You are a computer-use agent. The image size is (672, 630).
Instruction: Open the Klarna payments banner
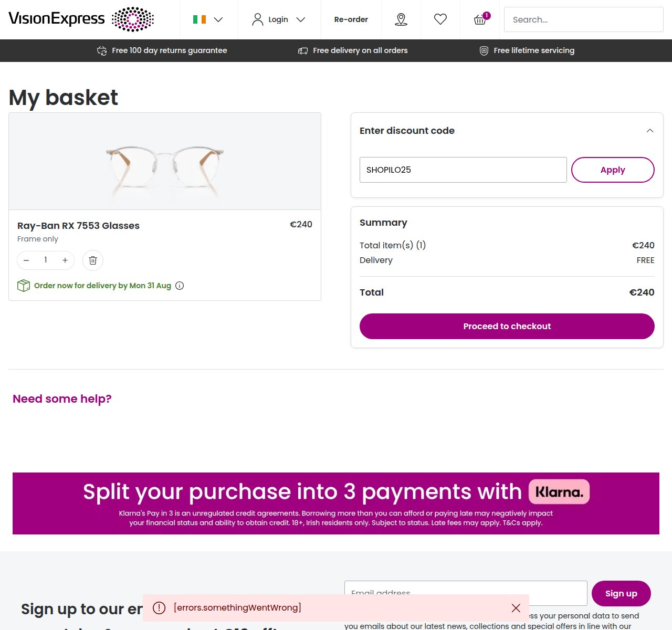click(x=336, y=503)
